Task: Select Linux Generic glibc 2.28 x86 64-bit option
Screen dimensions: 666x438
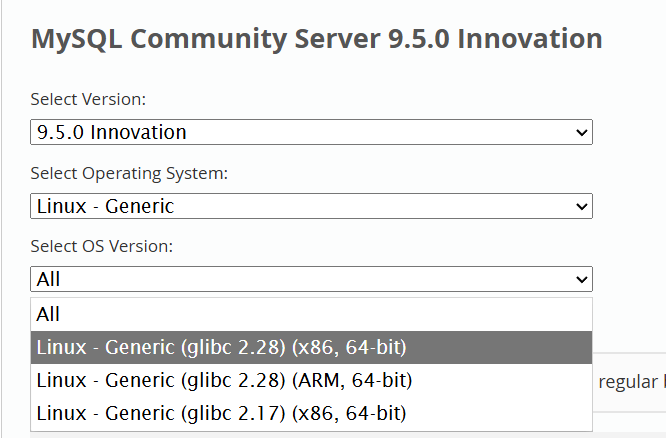Action: (221, 347)
